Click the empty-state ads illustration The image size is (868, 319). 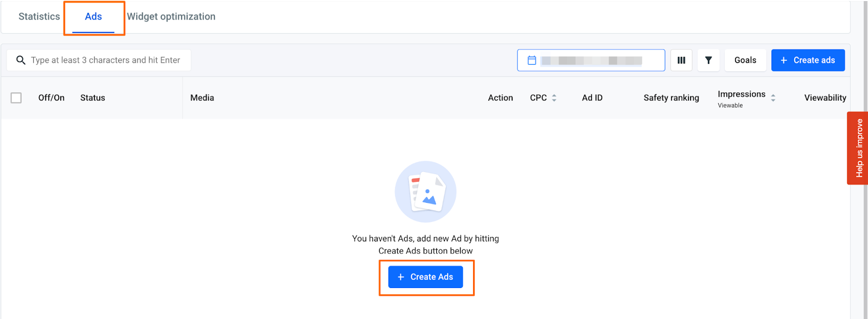point(425,192)
